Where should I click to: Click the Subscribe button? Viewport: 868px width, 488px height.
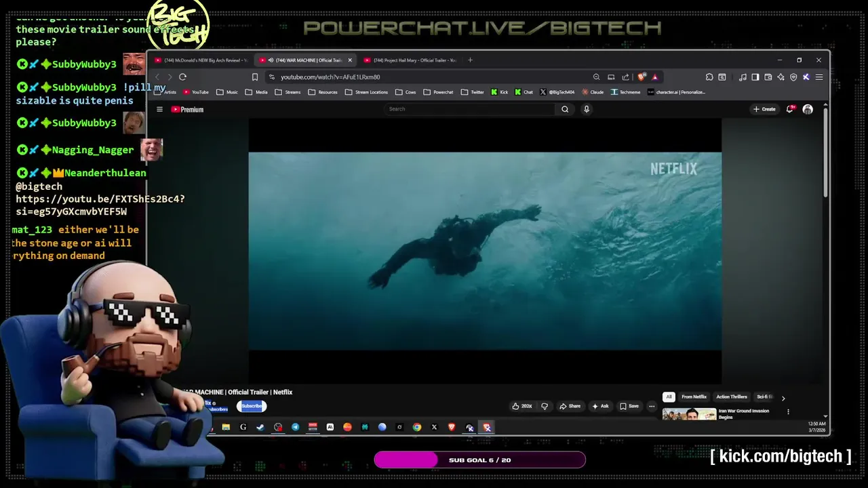click(252, 406)
